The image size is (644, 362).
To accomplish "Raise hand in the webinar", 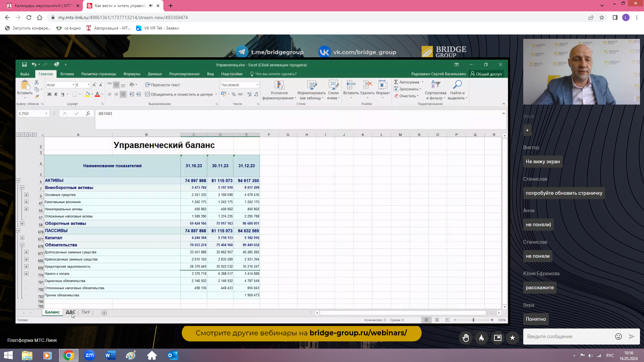I will pyautogui.click(x=466, y=338).
